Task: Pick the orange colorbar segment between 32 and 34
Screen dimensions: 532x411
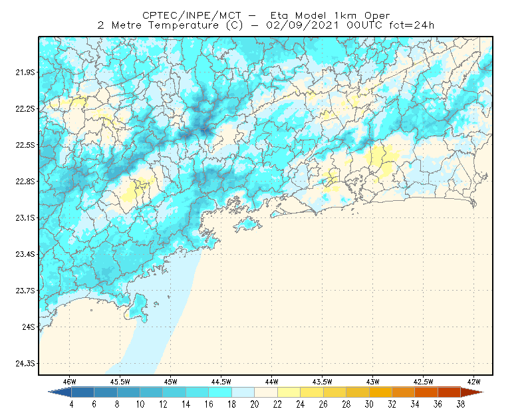Action: tap(404, 392)
